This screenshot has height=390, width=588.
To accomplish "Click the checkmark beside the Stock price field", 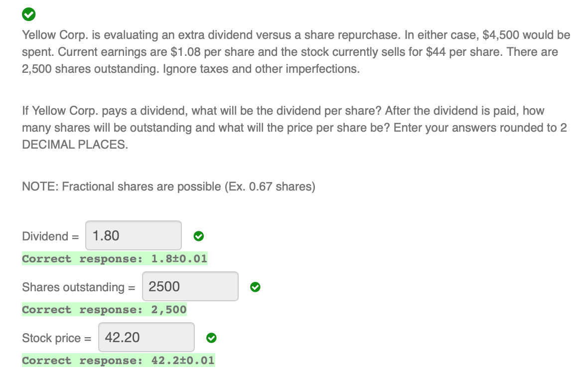I will (x=211, y=338).
